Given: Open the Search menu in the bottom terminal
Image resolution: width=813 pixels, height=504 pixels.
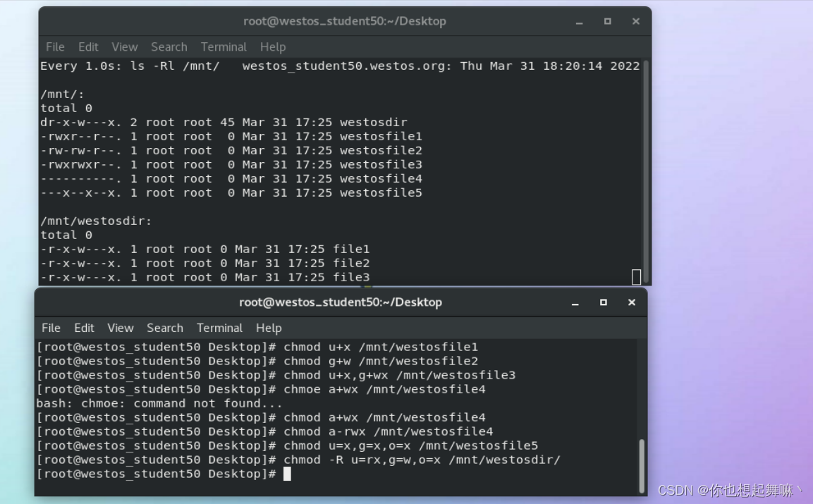Looking at the screenshot, I should point(165,327).
